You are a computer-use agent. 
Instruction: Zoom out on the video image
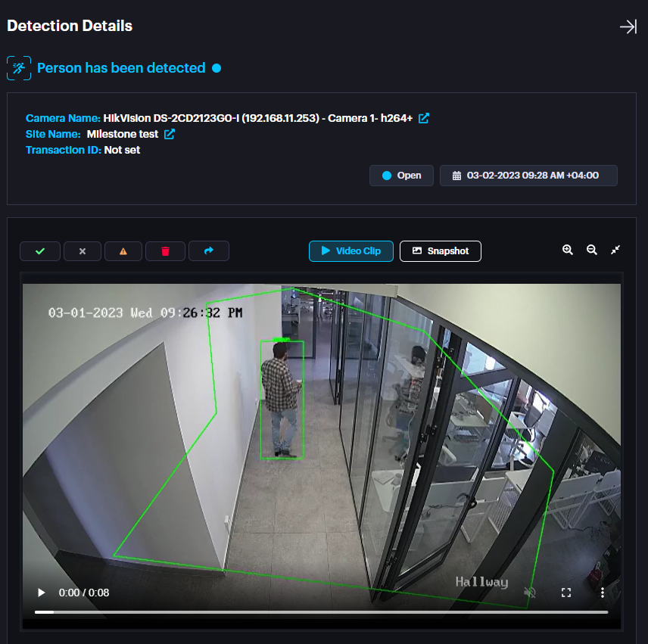click(x=592, y=250)
